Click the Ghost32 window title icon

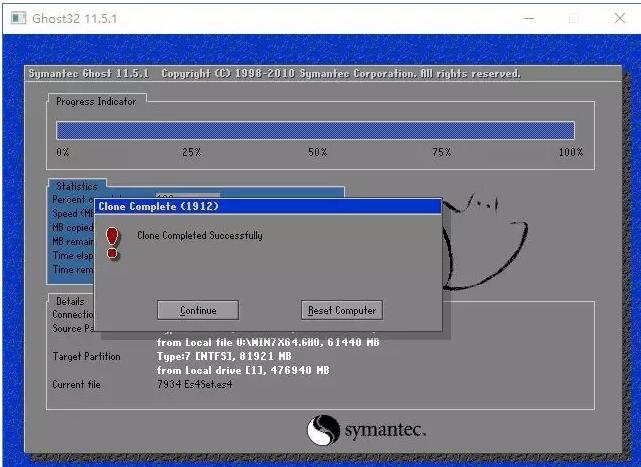18,18
